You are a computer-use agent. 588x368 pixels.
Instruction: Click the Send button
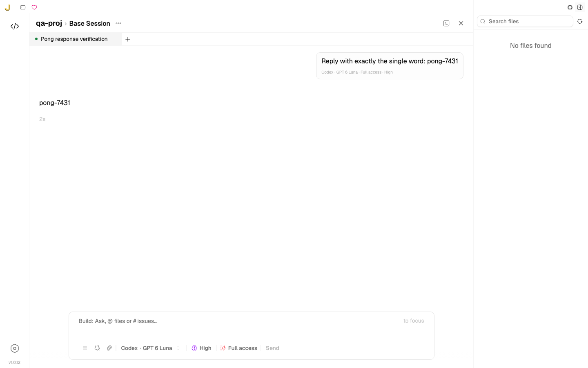tap(272, 348)
